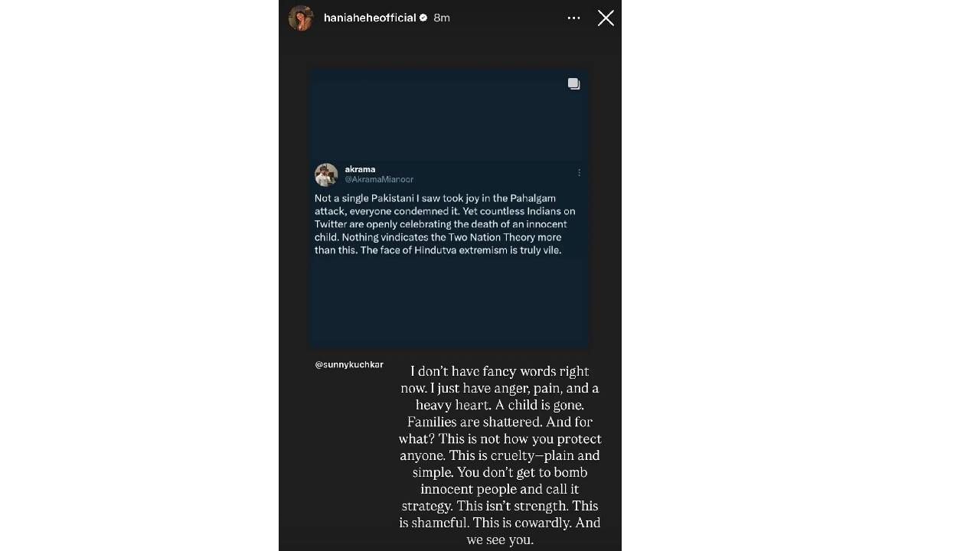Click the @AkramaMianoor handle
Screen dimensions: 980x551
click(379, 179)
